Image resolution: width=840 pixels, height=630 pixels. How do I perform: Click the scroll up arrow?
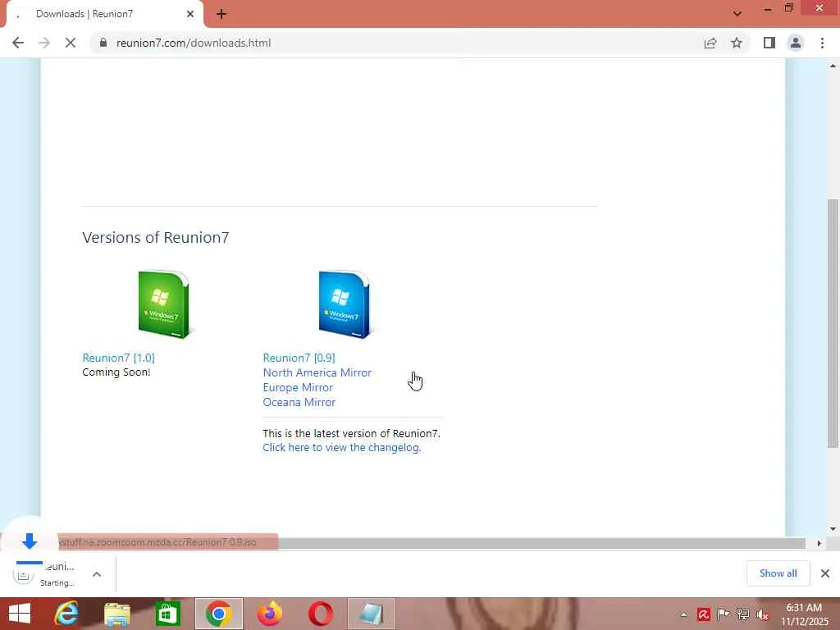[833, 66]
